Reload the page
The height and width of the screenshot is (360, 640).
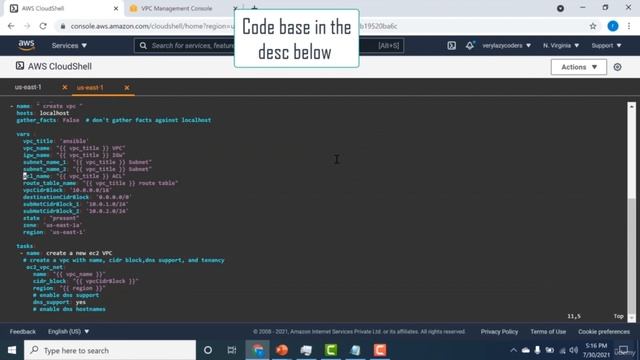(x=43, y=26)
